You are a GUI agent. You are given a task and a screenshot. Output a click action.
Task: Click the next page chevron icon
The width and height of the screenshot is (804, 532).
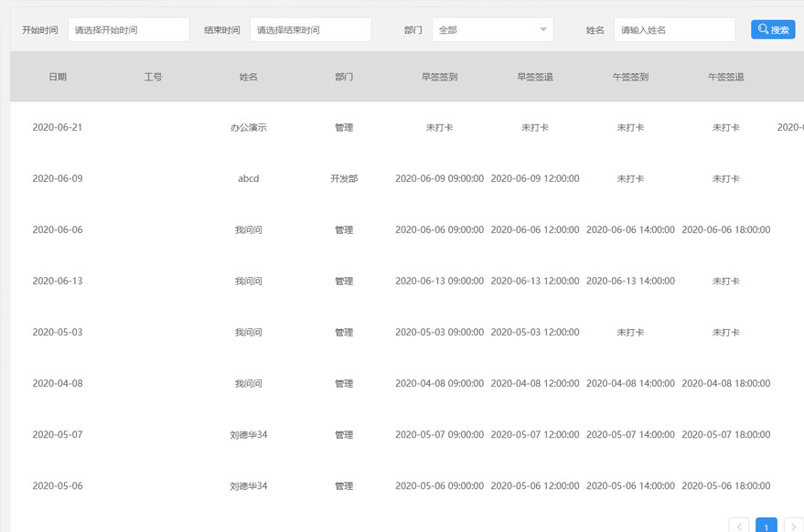tap(792, 526)
